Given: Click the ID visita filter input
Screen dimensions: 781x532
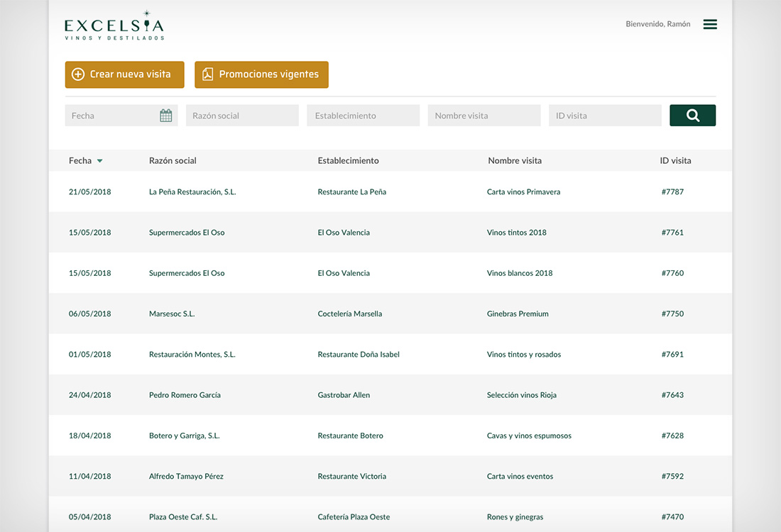Looking at the screenshot, I should pos(605,116).
